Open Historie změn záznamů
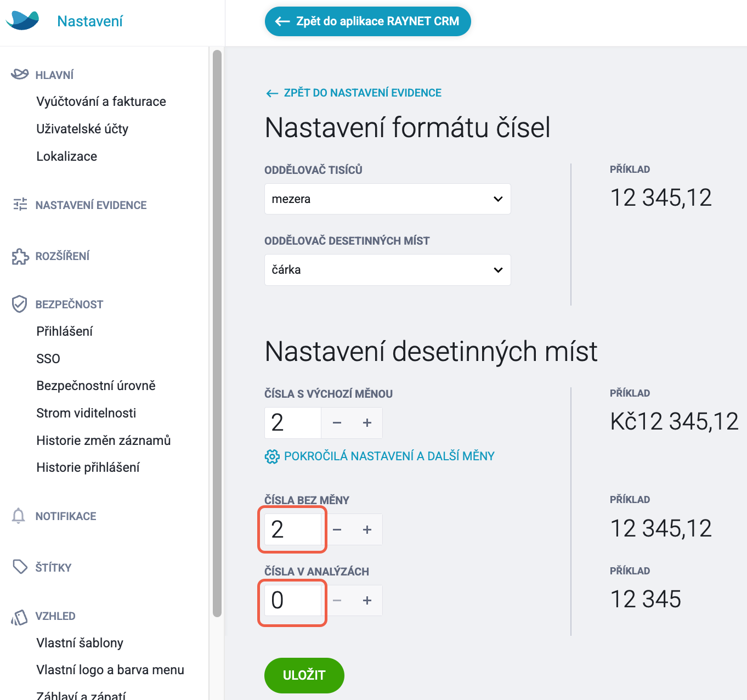 [x=104, y=441]
